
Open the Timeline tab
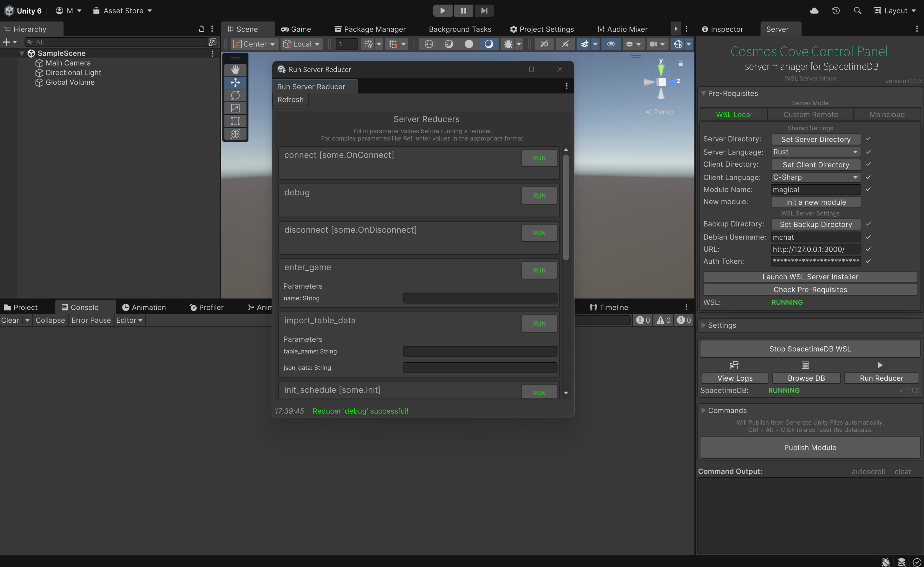609,307
